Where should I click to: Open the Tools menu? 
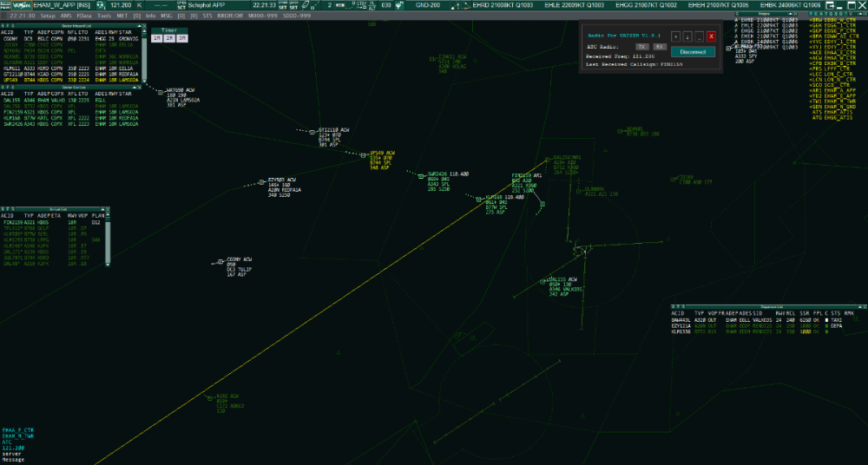104,16
